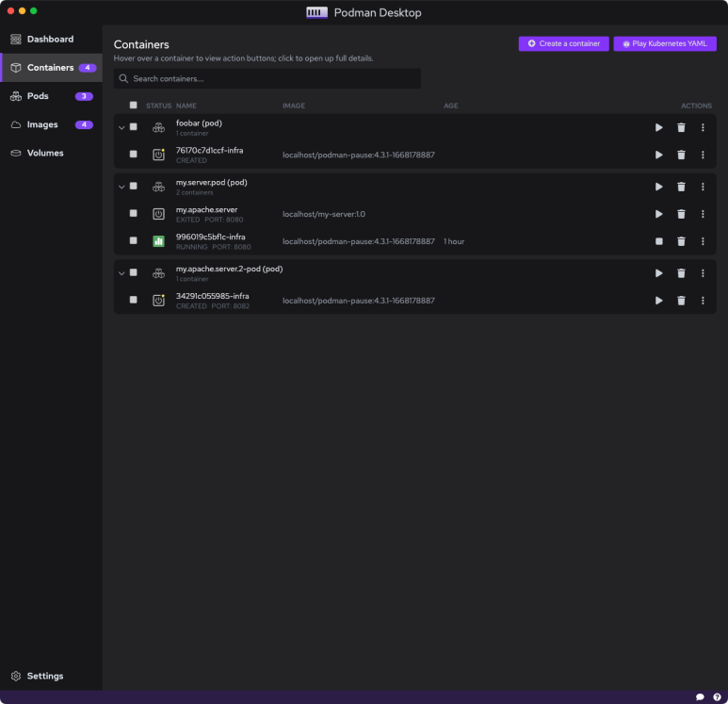Start the foobar pod
This screenshot has width=728, height=704.
pyautogui.click(x=658, y=127)
